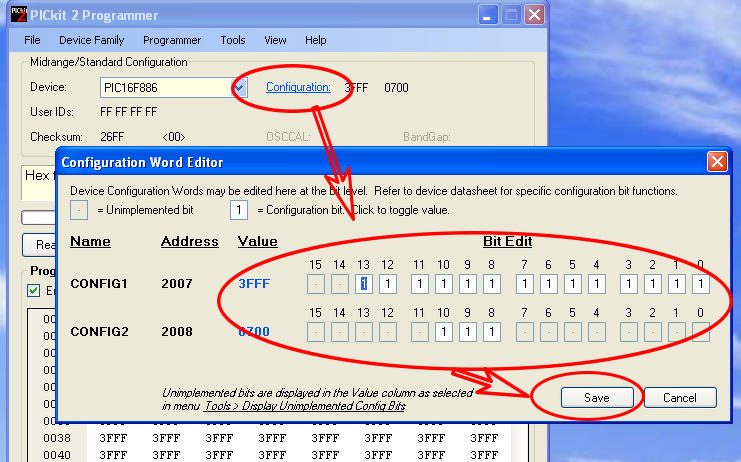Viewport: 741px width, 462px height.
Task: Toggle CONFIG1 bit 11
Action: coord(420,284)
